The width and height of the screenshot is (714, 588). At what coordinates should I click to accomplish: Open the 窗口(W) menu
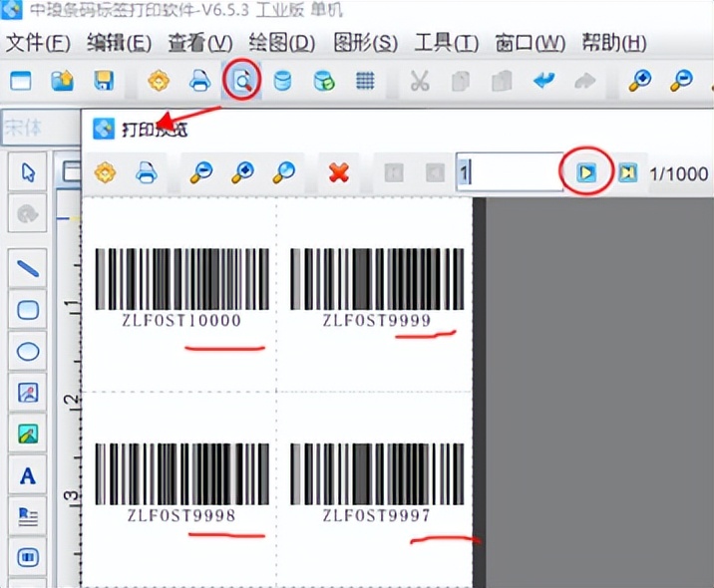click(x=531, y=43)
